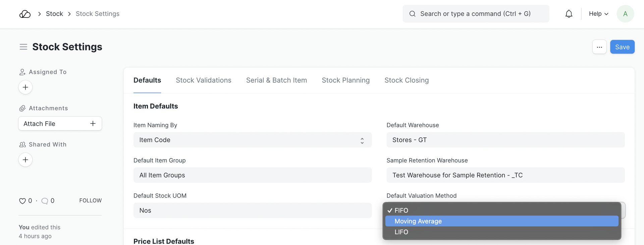Add an assignee with the plus icon
The height and width of the screenshot is (245, 644).
point(25,87)
